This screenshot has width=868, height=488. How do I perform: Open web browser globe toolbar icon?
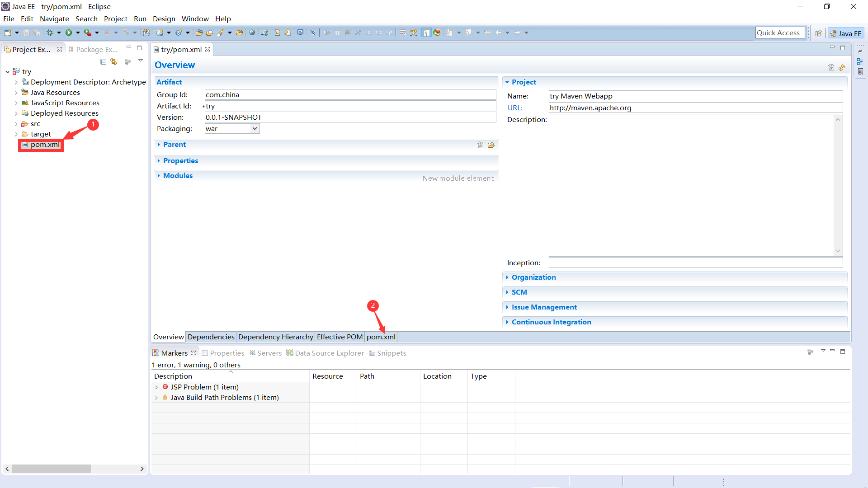252,33
